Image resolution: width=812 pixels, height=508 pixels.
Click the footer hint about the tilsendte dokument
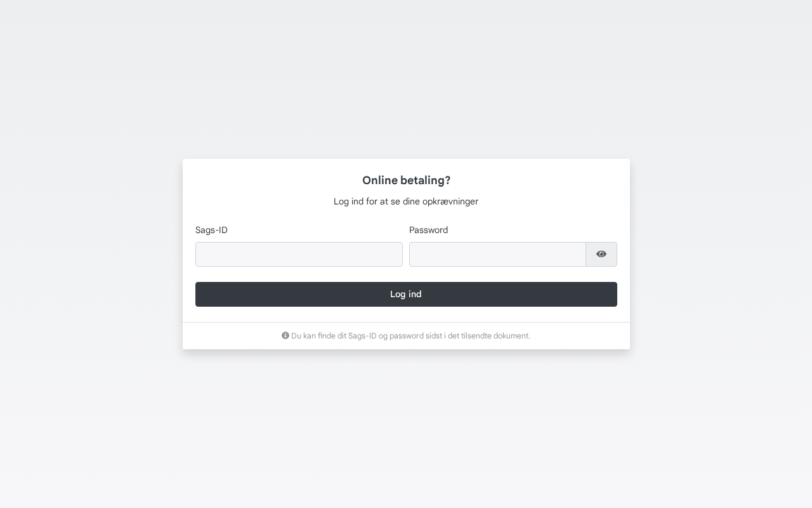tap(410, 336)
